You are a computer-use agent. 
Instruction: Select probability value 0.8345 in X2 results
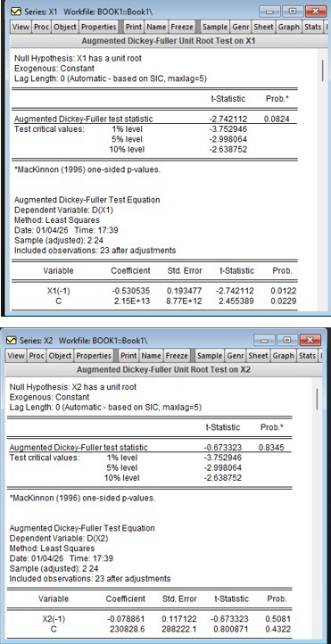(271, 448)
